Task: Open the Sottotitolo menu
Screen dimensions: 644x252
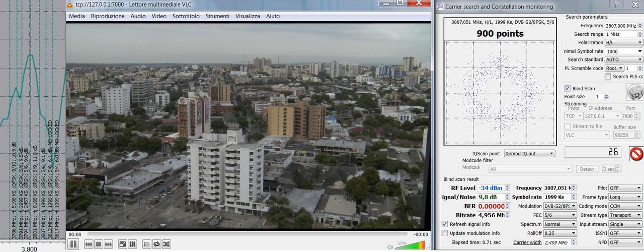Action: [186, 16]
